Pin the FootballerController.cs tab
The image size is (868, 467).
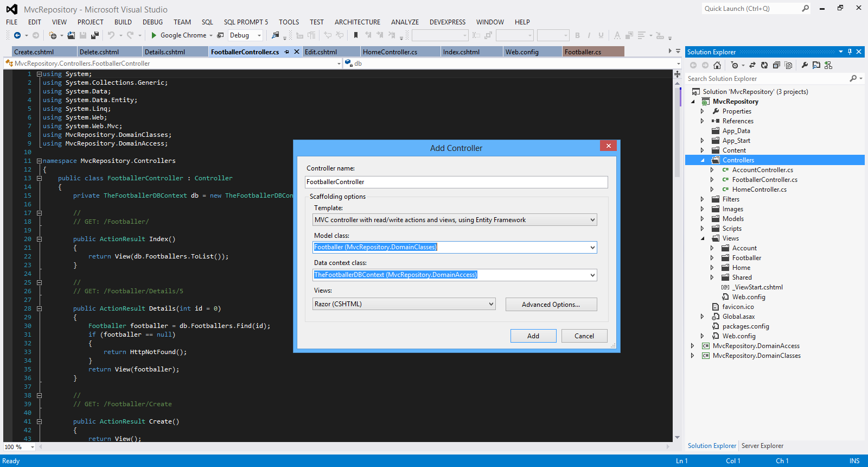click(286, 52)
